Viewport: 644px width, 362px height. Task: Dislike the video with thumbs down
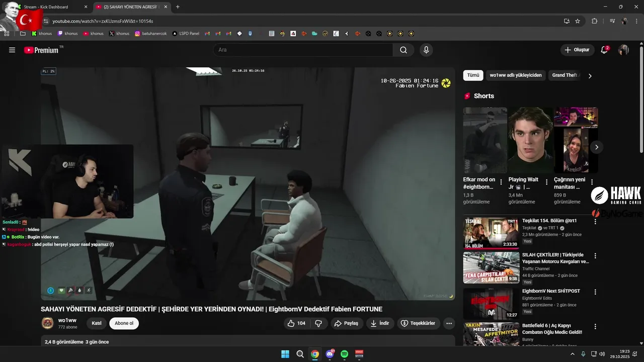coord(318,323)
